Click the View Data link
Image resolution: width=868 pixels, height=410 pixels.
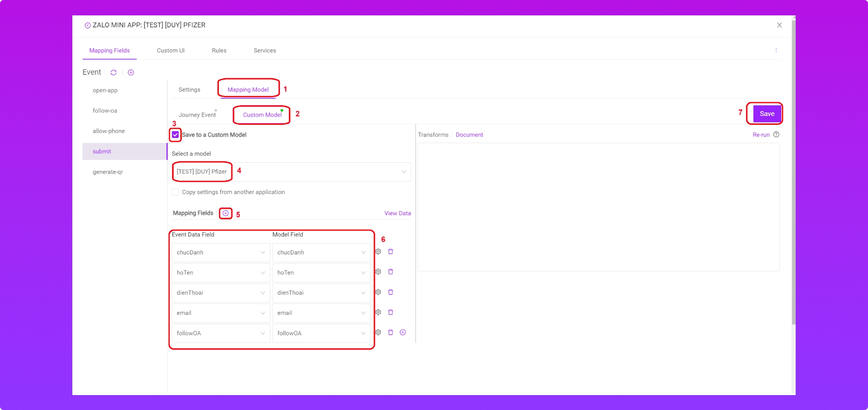pos(397,213)
